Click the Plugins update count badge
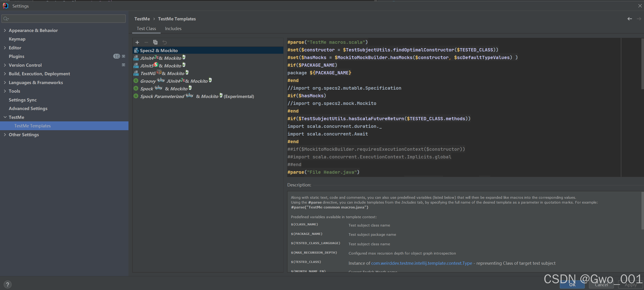 [116, 56]
